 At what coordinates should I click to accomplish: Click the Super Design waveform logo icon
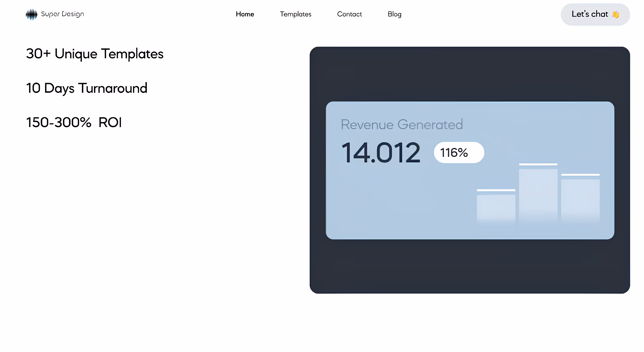coord(32,14)
